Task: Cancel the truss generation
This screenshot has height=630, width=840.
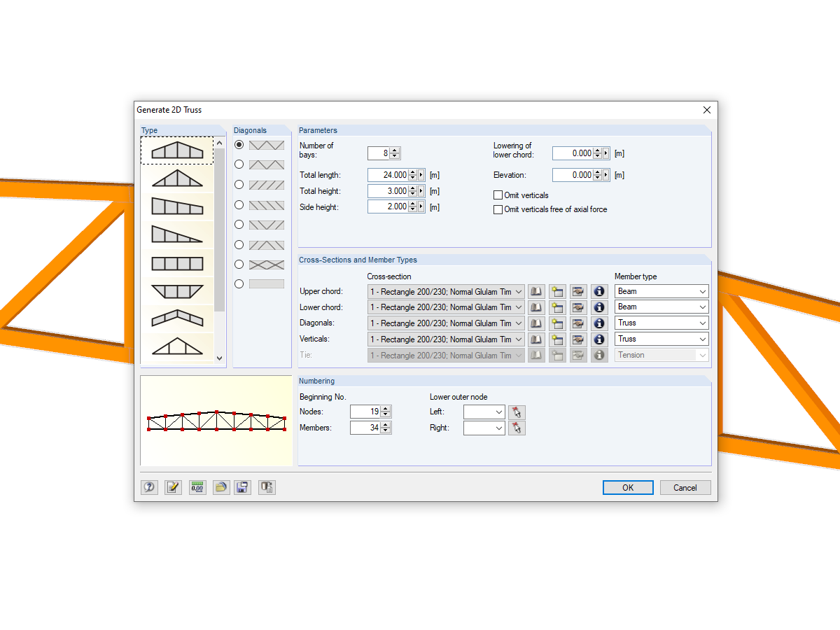Action: (x=685, y=487)
